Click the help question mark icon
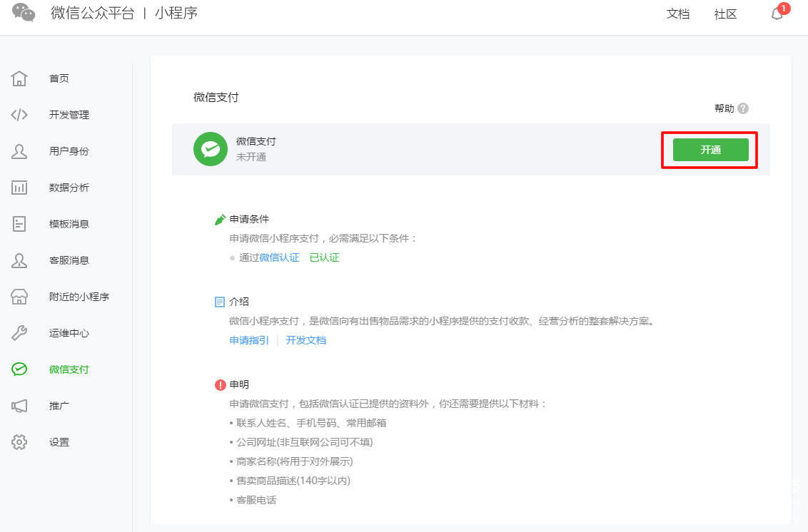 743,108
